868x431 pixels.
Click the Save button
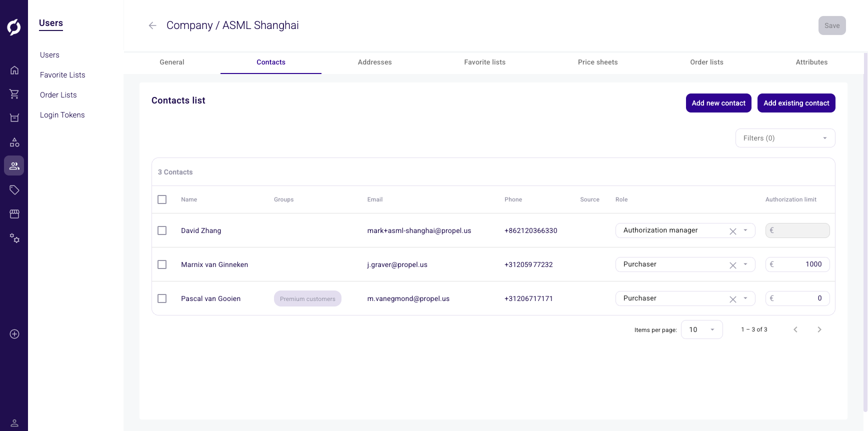832,25
